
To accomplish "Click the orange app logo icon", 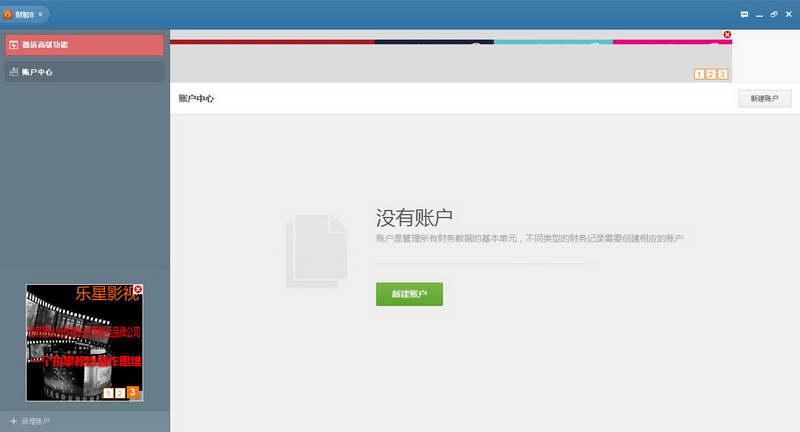I will (8, 14).
